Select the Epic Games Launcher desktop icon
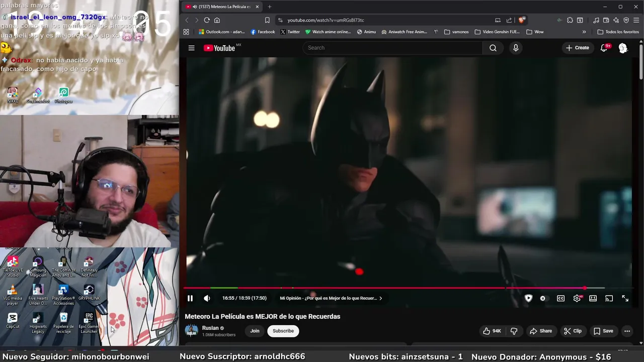The height and width of the screenshot is (362, 644). pos(89,323)
